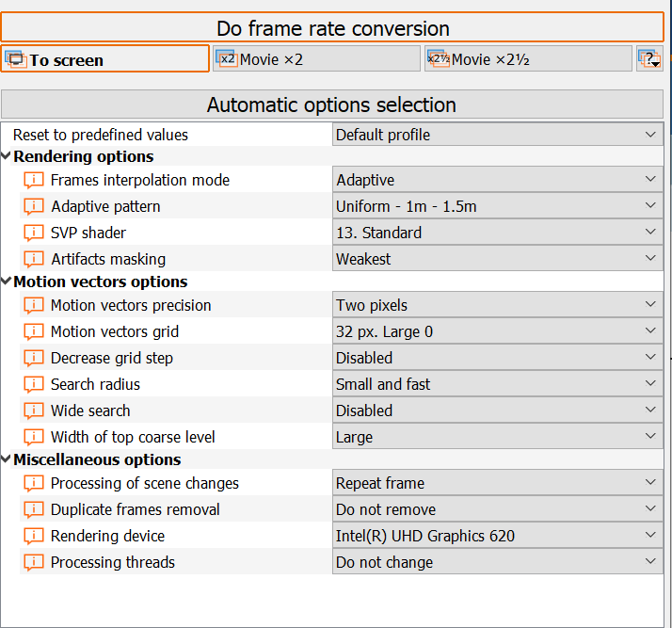Switch to the Movie ×2½ tab

pyautogui.click(x=528, y=59)
